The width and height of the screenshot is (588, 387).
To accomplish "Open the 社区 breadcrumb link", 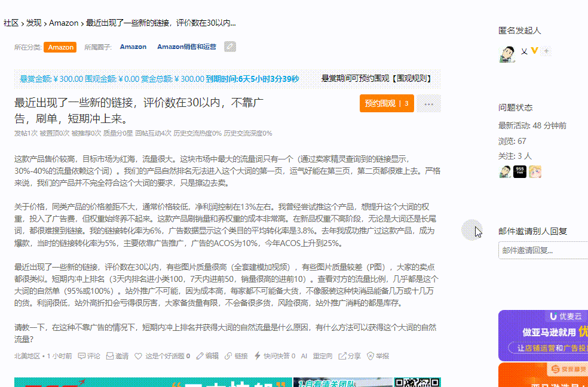I will tap(11, 23).
